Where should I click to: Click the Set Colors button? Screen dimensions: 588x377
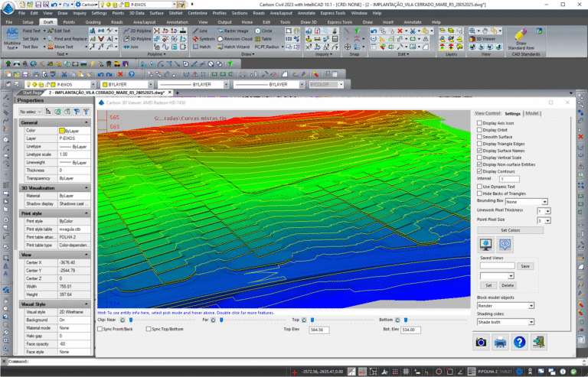click(510, 230)
